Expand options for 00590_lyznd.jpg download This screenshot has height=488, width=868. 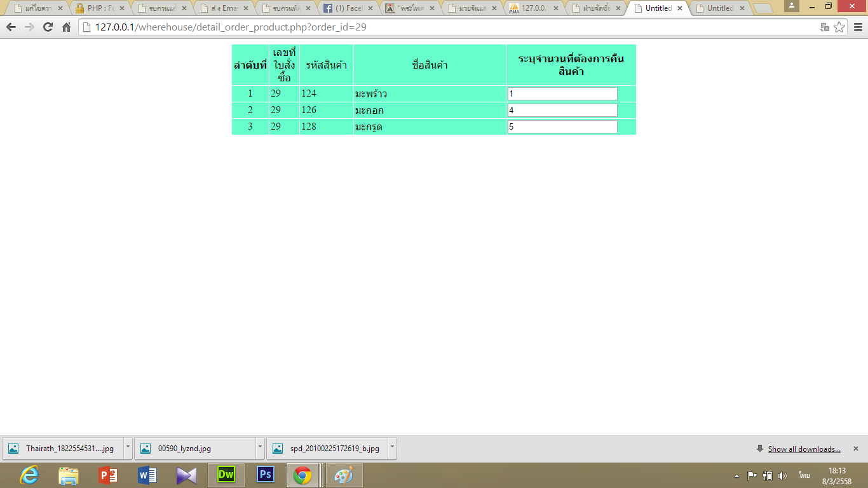pos(259,448)
